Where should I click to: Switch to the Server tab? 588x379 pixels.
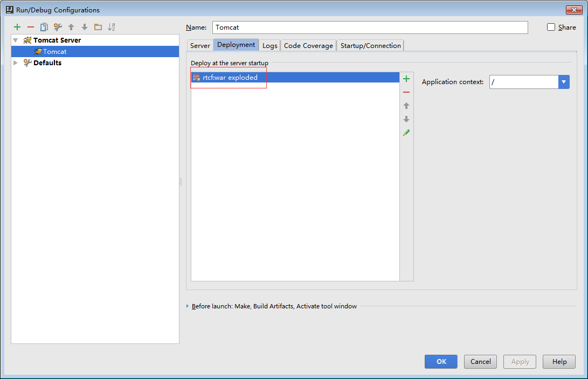(200, 45)
